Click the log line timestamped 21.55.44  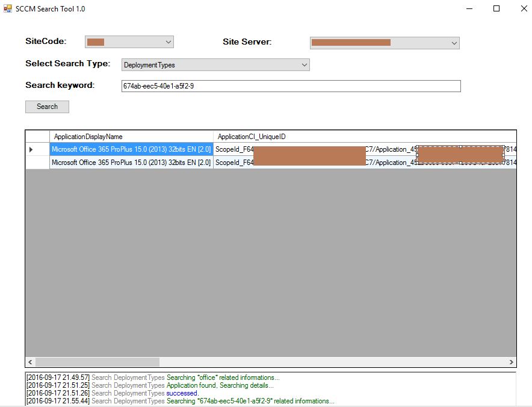point(180,401)
